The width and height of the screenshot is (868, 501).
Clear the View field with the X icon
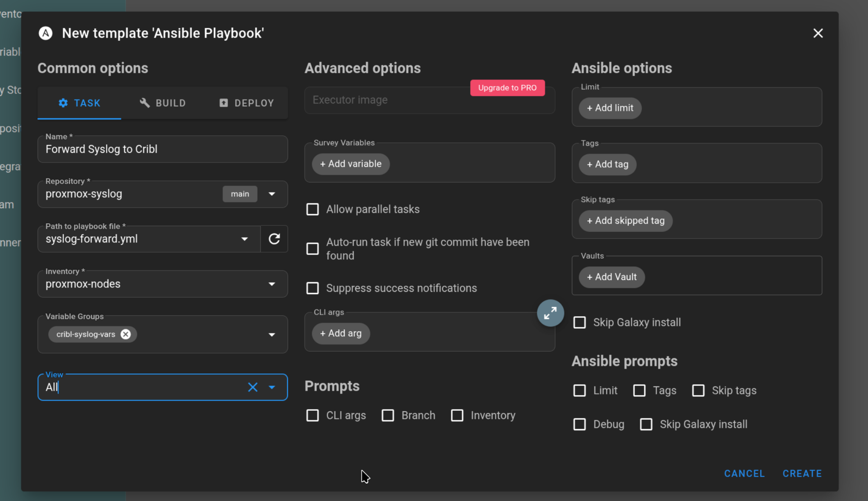click(253, 387)
